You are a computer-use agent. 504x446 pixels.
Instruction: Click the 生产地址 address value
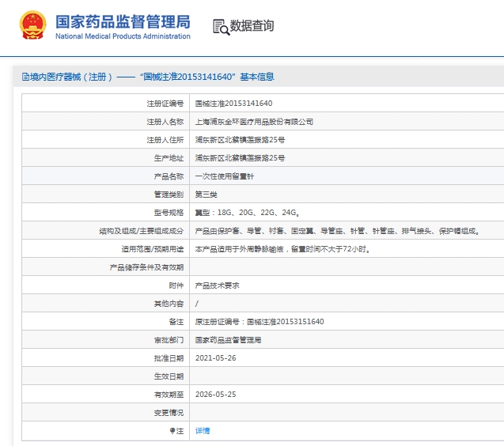click(x=240, y=158)
